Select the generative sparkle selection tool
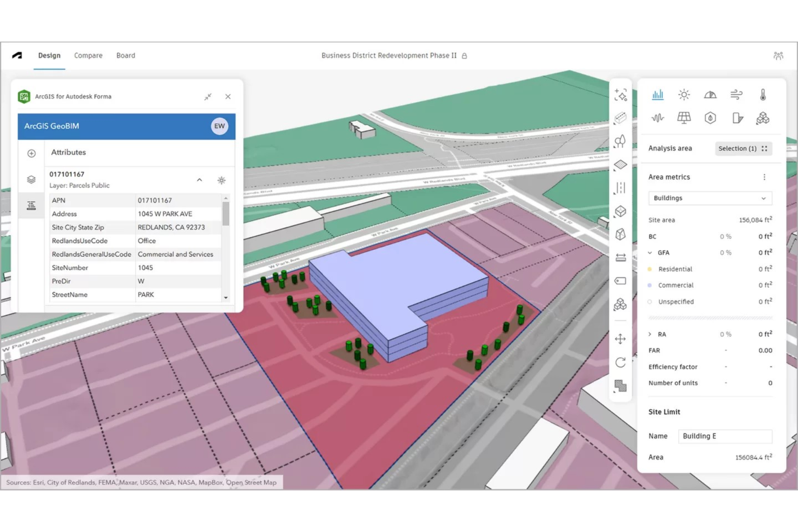 (620, 95)
